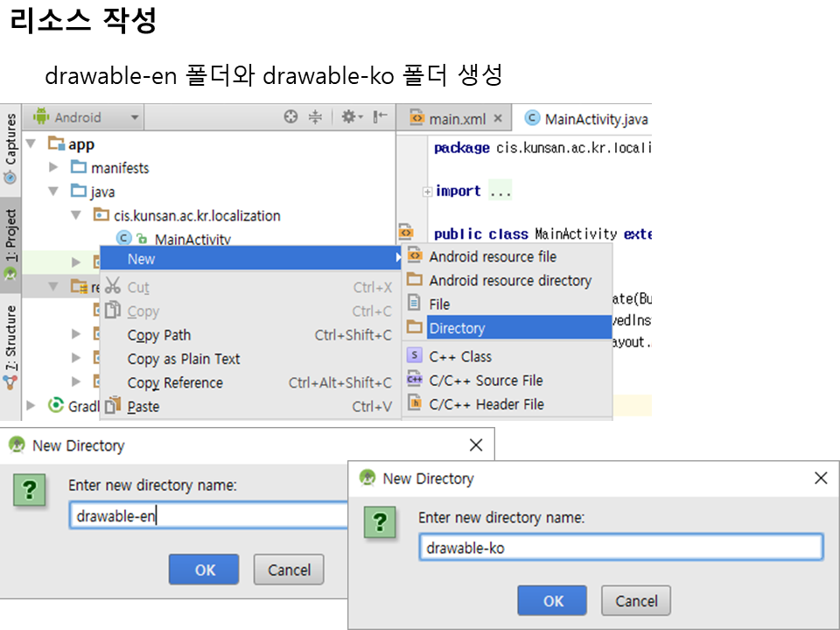Click the collapse all icon in Project toolbar
Screen dimensions: 840x630
(x=316, y=117)
